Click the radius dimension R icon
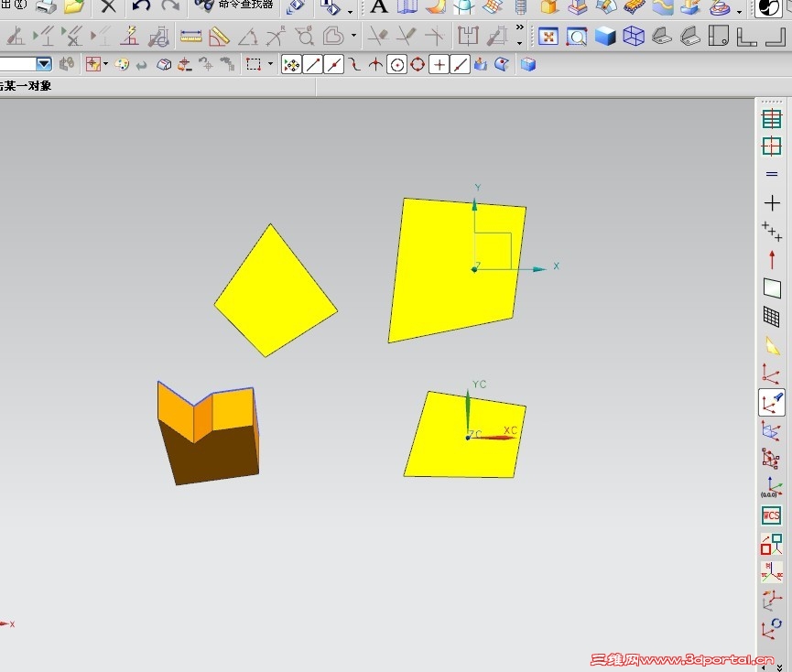This screenshot has height=672, width=792. click(276, 37)
